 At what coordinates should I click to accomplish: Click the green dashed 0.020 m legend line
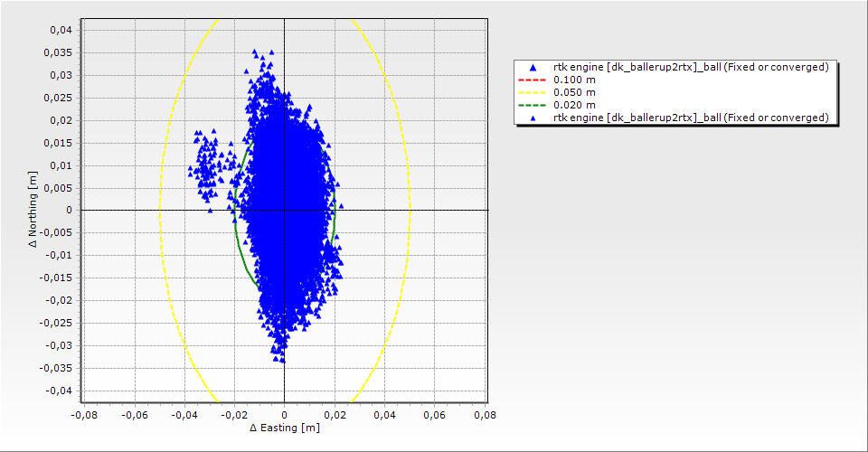pos(532,105)
